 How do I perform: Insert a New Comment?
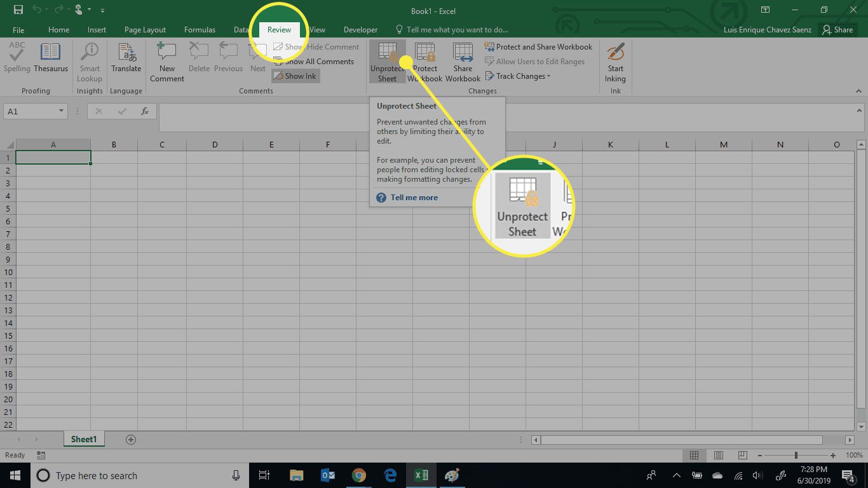click(166, 60)
